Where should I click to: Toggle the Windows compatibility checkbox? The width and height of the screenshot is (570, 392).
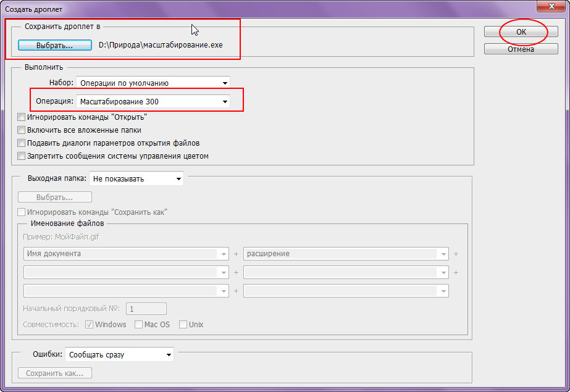(89, 325)
